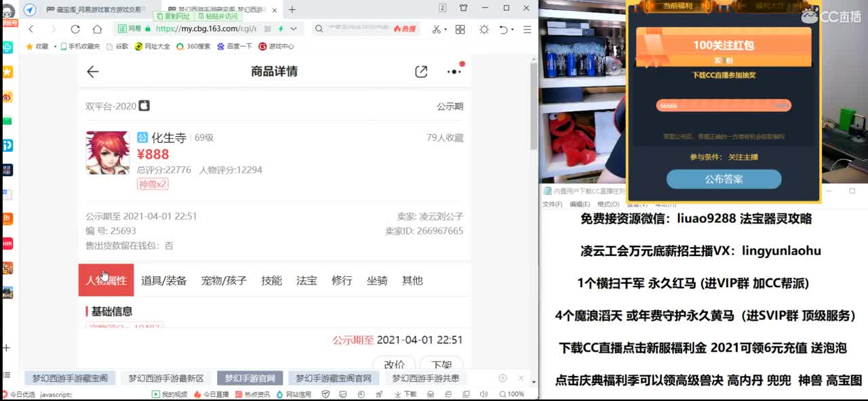Image resolution: width=868 pixels, height=401 pixels.
Task: Open 梦幻西游手游最新区 quick link
Action: tap(166, 378)
